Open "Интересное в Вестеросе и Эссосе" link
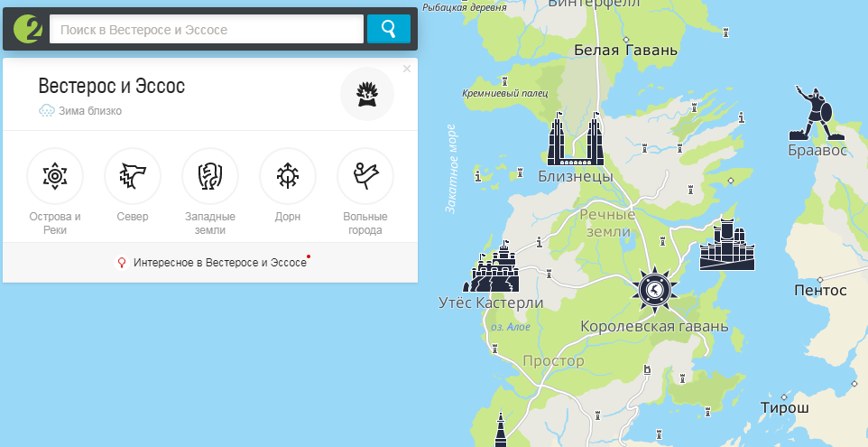The width and height of the screenshot is (868, 447). pyautogui.click(x=220, y=263)
